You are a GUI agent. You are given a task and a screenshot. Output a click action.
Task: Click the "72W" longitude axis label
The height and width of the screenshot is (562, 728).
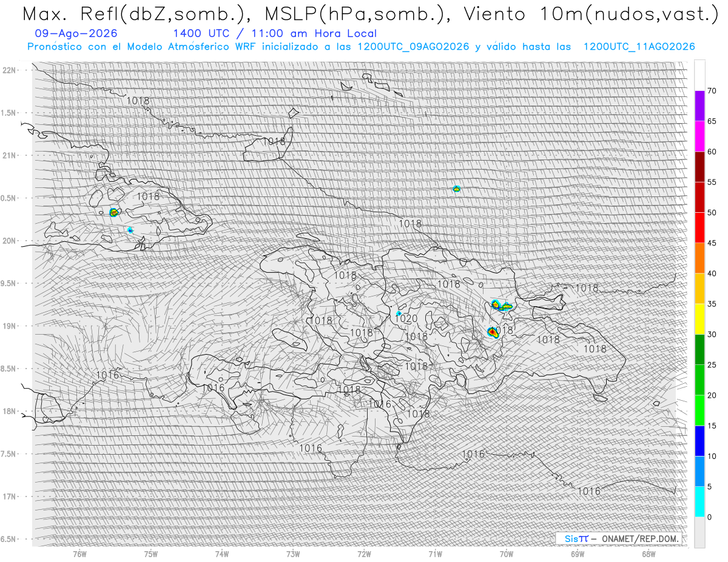click(x=364, y=554)
